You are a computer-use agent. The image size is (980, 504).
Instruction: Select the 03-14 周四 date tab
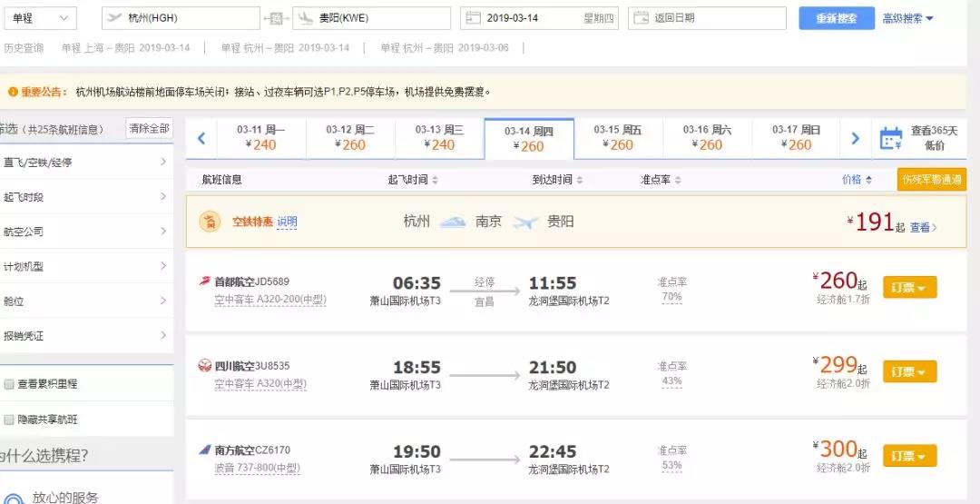529,139
